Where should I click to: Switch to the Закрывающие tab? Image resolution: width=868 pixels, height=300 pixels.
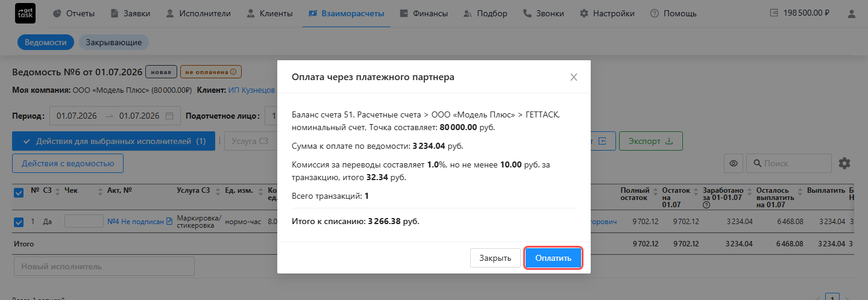114,42
